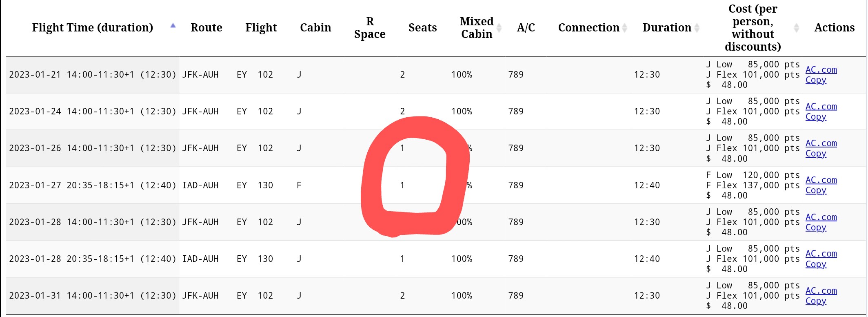Copy the 2023-01-21 JFK-AUH flight details
Image resolution: width=868 pixels, height=317 pixels.
[x=816, y=80]
